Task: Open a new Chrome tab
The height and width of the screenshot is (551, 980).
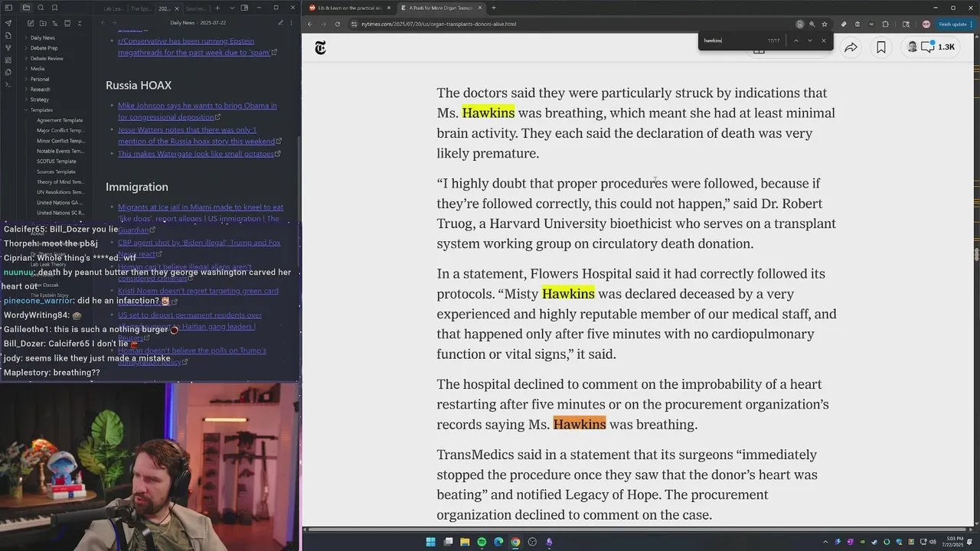Action: coord(494,8)
